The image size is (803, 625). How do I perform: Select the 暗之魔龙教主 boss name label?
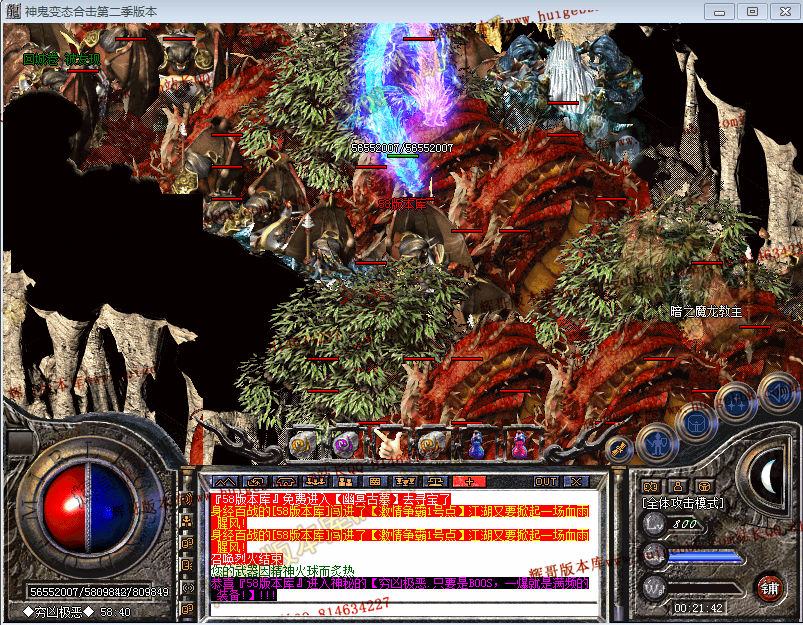706,312
